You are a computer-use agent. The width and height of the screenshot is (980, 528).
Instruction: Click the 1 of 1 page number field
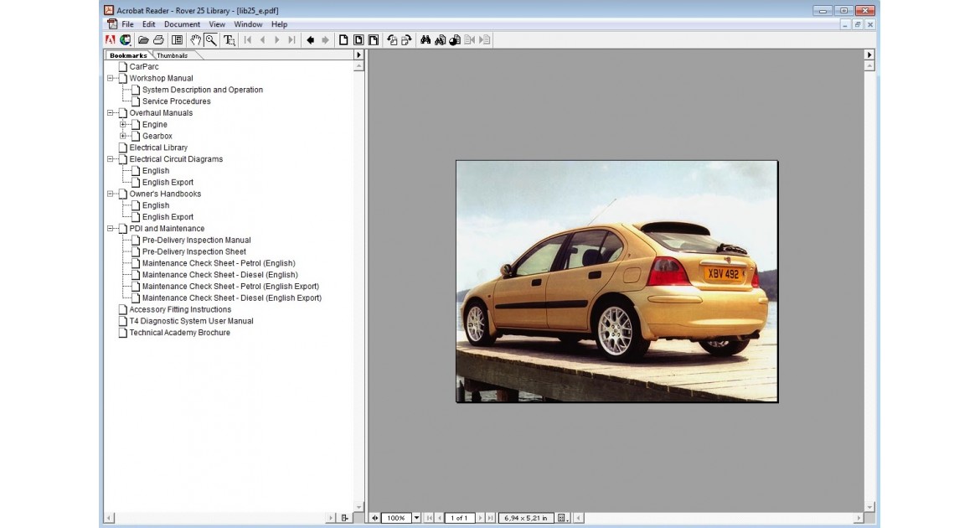(459, 518)
